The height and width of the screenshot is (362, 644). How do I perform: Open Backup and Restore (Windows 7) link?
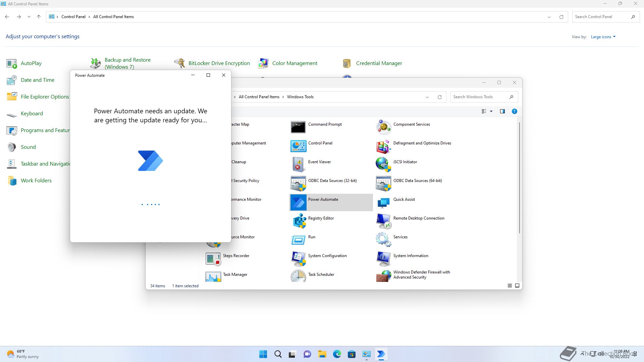click(x=127, y=63)
